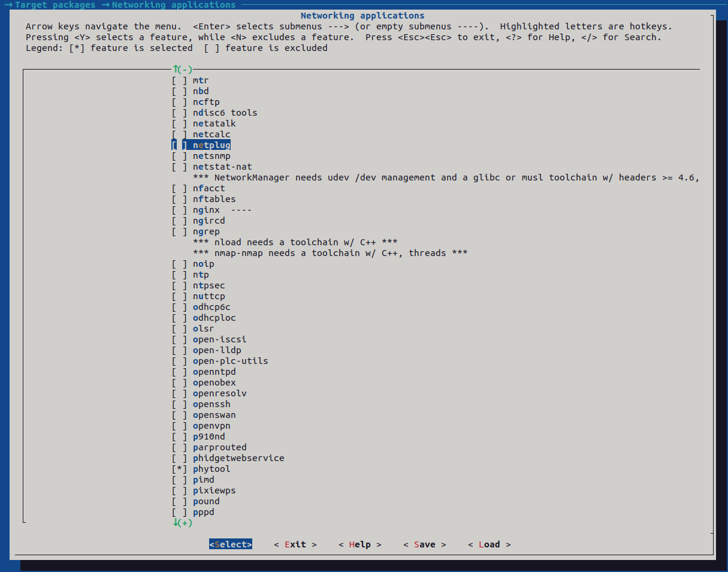This screenshot has width=728, height=572.
Task: Select the openswan entry
Action: 214,415
